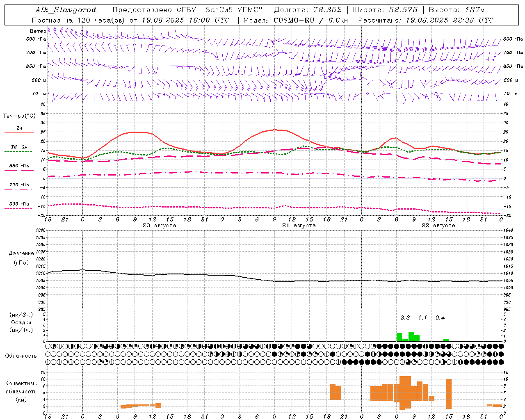The height and width of the screenshot is (420, 525).
Task: Click the 'Рассчитано: 19.08.2025 22:38 UTC' timestamp
Action: tap(426, 20)
